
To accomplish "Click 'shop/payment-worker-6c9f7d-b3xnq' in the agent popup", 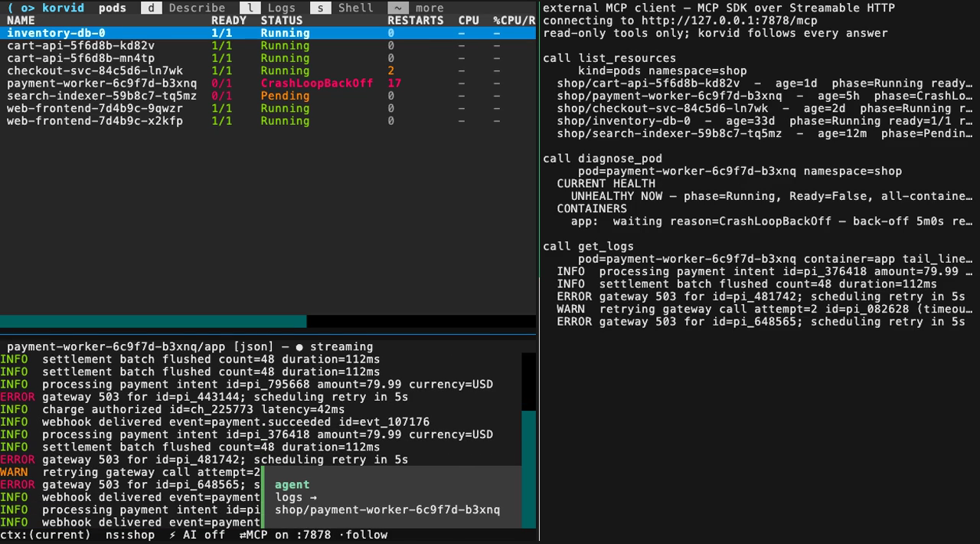I will pos(387,510).
